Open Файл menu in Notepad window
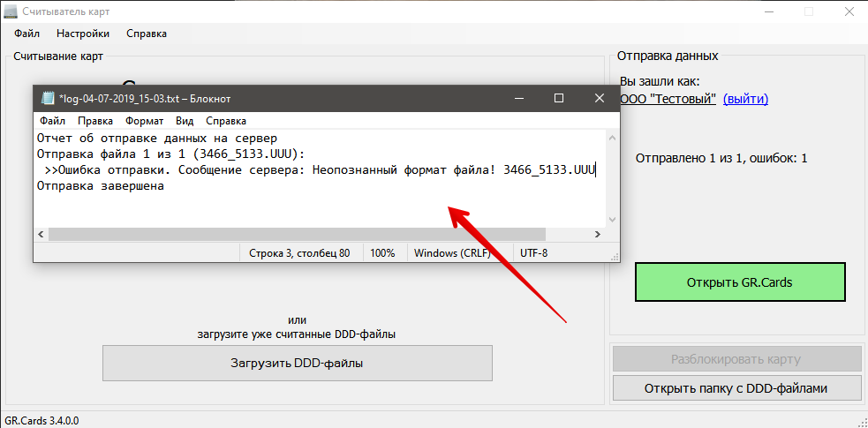The height and width of the screenshot is (428, 868). click(x=53, y=121)
